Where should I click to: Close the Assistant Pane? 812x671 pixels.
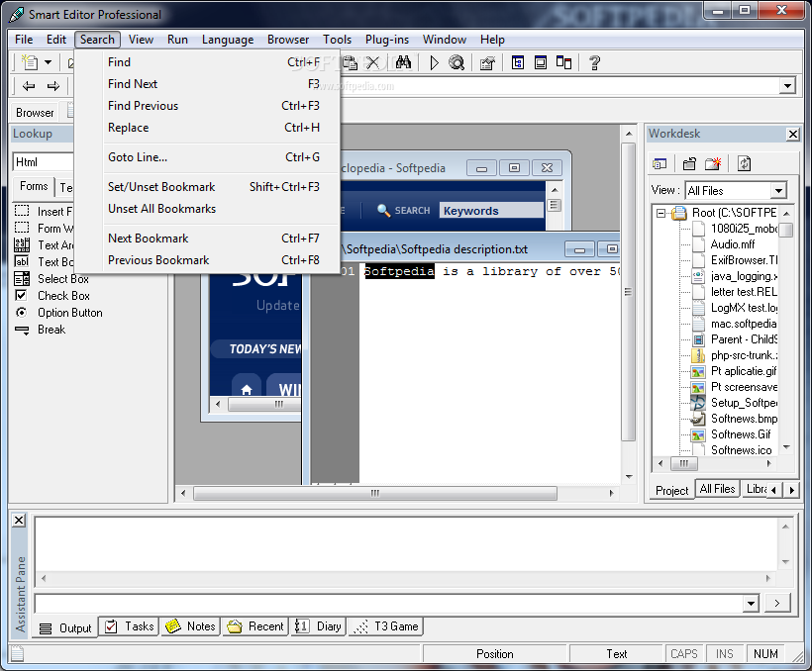tap(19, 520)
